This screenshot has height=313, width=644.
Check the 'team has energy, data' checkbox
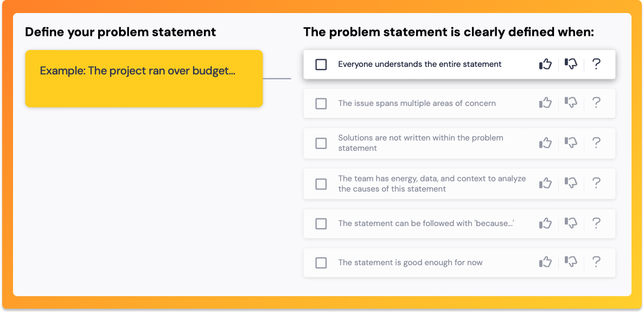coord(321,184)
